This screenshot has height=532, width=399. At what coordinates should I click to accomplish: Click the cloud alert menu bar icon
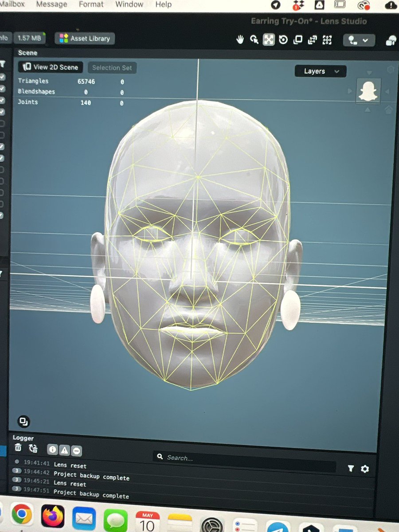(x=391, y=5)
